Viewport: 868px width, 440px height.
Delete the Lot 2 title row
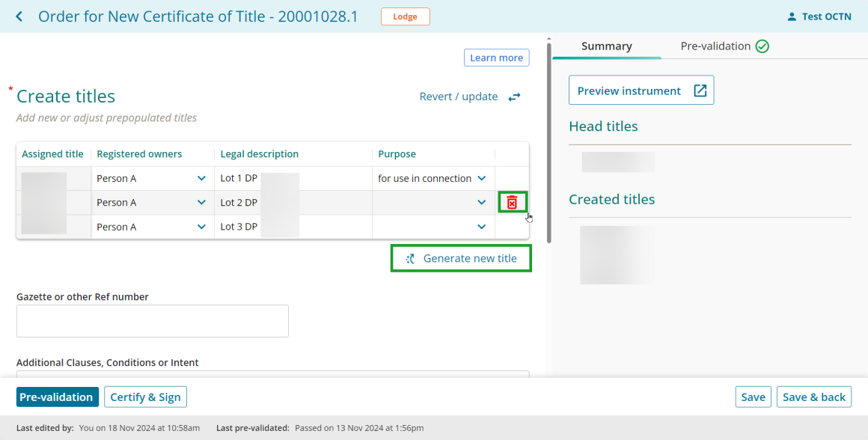click(512, 203)
